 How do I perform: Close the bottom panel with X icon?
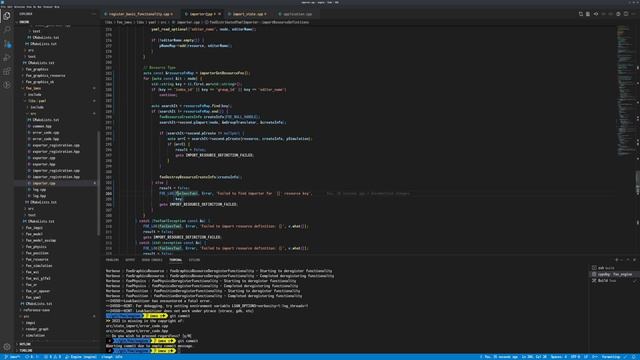(634, 260)
